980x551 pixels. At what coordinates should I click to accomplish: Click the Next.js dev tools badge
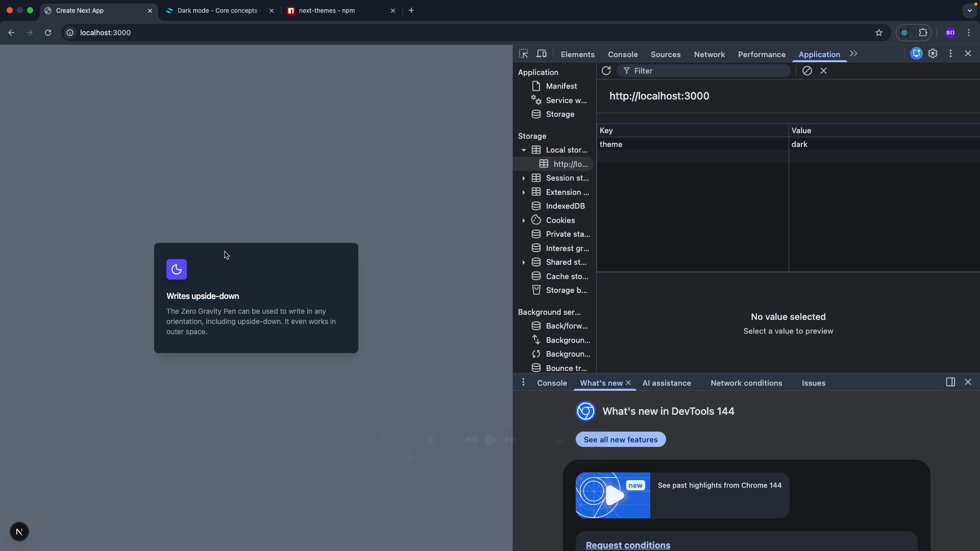click(x=19, y=532)
